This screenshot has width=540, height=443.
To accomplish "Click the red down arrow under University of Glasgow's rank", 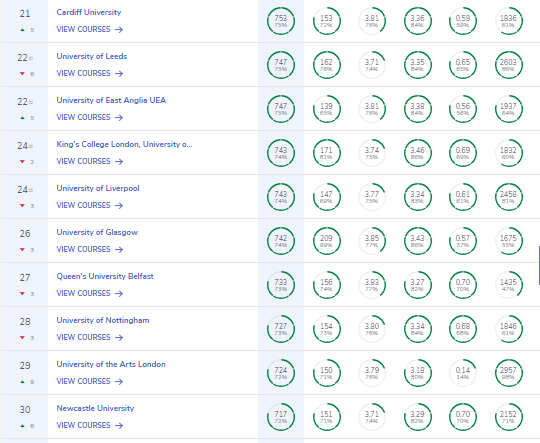I will (x=22, y=249).
